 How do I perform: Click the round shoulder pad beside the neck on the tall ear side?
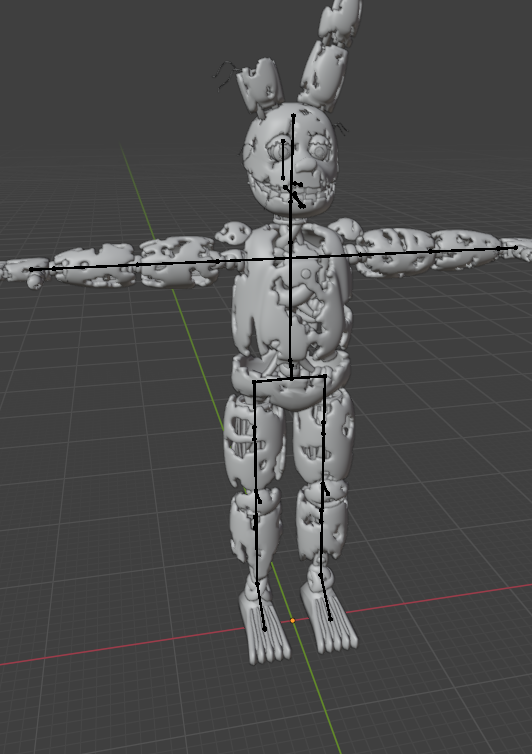coord(346,228)
